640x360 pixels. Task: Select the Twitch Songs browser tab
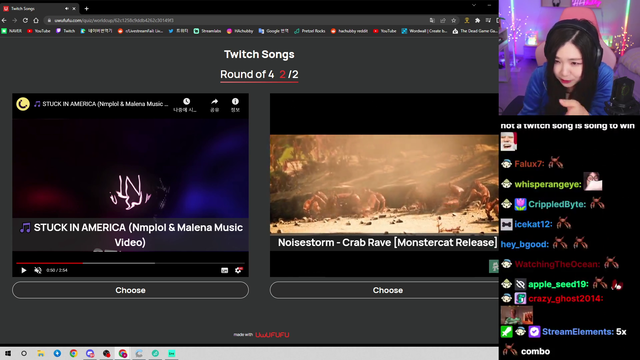pos(35,8)
